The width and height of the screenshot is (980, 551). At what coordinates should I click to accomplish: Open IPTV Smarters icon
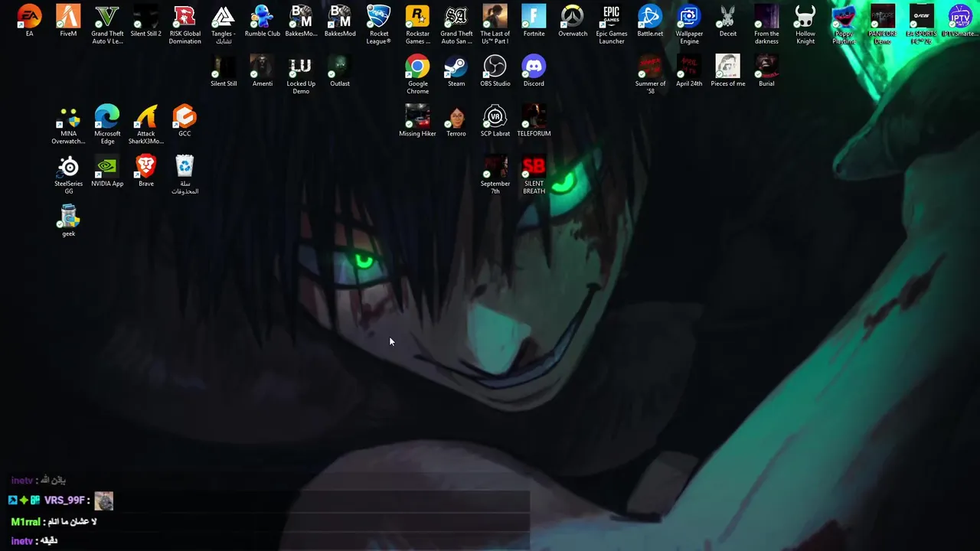click(x=960, y=17)
